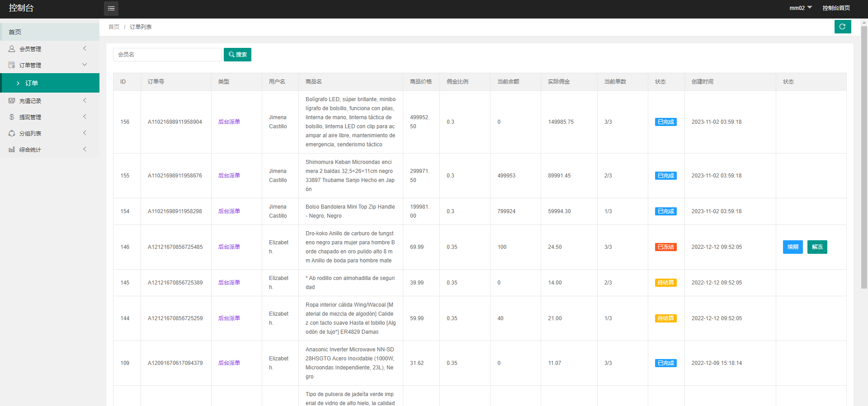Click order number A11021698911958676

175,176
